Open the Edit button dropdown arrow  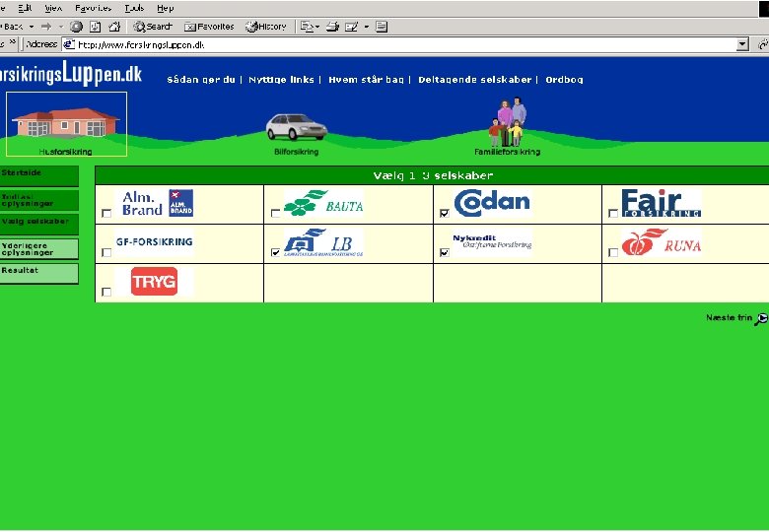(x=367, y=27)
